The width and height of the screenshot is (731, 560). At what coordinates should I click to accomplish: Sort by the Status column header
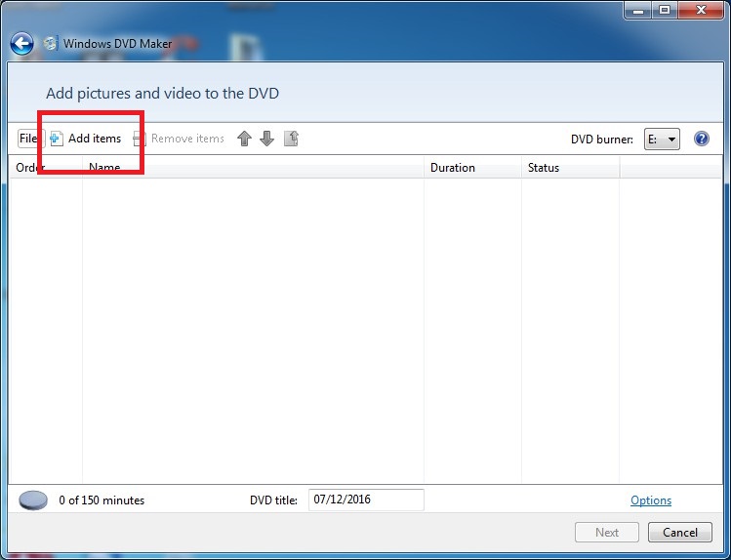tap(571, 168)
